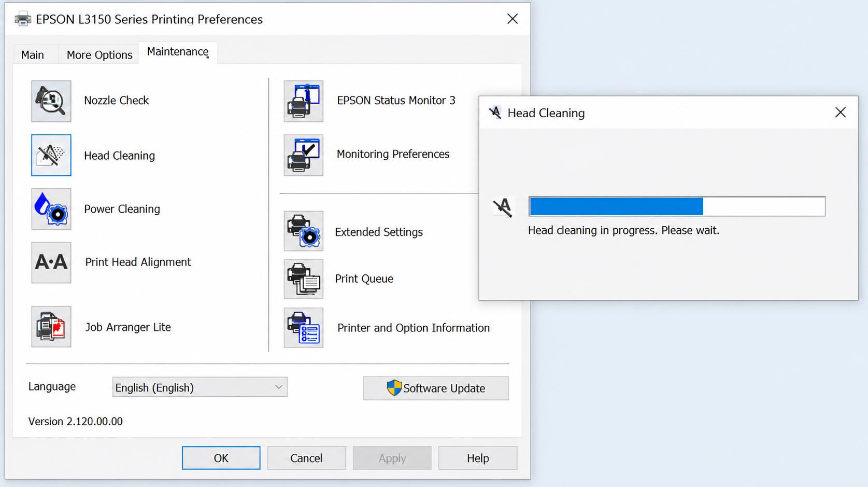868x487 pixels.
Task: Confirm with the OK button
Action: (x=221, y=458)
